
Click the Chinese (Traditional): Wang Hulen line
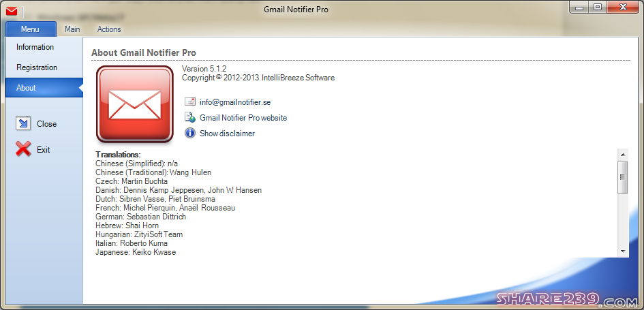coord(153,172)
